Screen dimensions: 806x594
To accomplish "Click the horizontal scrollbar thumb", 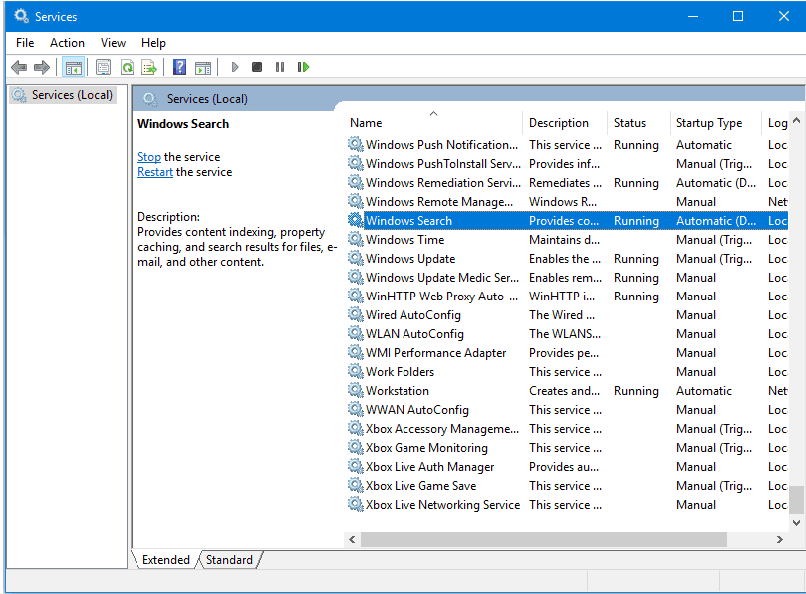I will [544, 540].
